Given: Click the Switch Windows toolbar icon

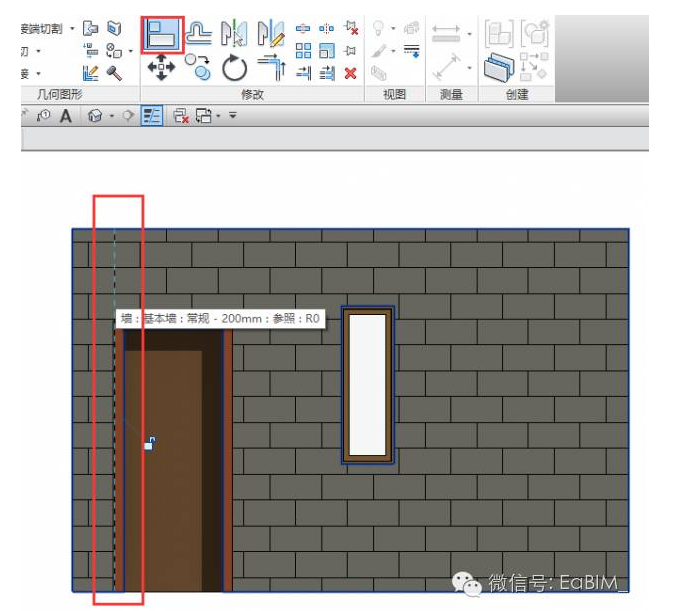Looking at the screenshot, I should coord(204,116).
